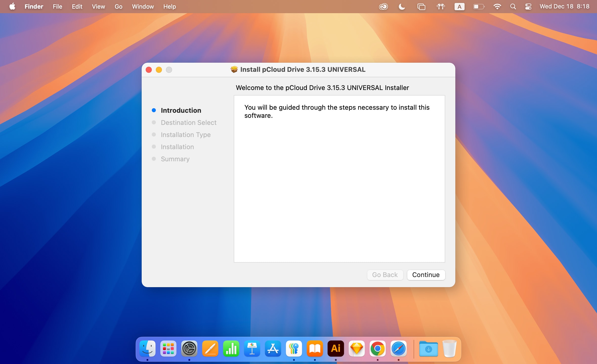The width and height of the screenshot is (597, 364).
Task: Open the Go menu
Action: (x=118, y=7)
